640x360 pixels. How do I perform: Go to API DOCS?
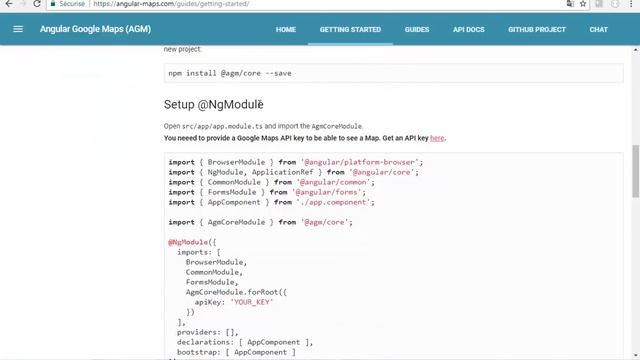(469, 29)
